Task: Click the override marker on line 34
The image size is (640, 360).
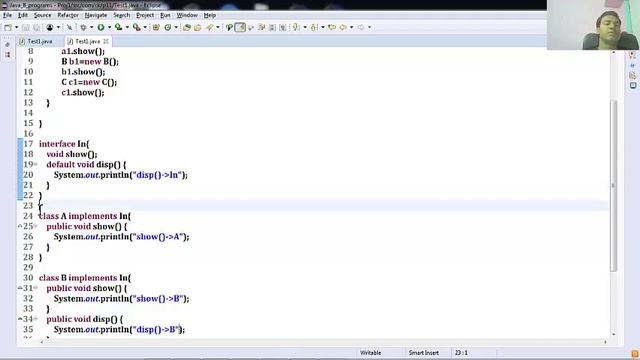Action: (x=20, y=319)
